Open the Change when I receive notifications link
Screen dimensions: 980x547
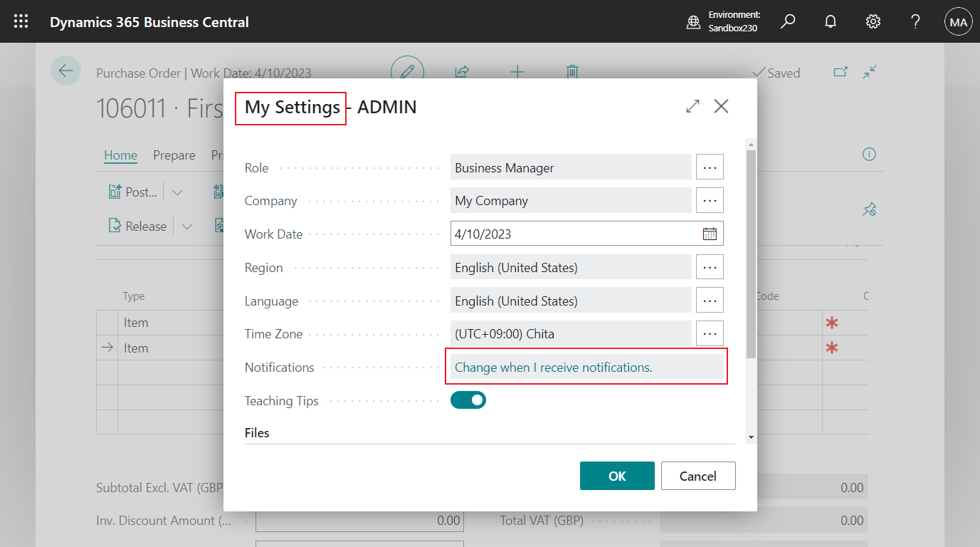(x=553, y=366)
